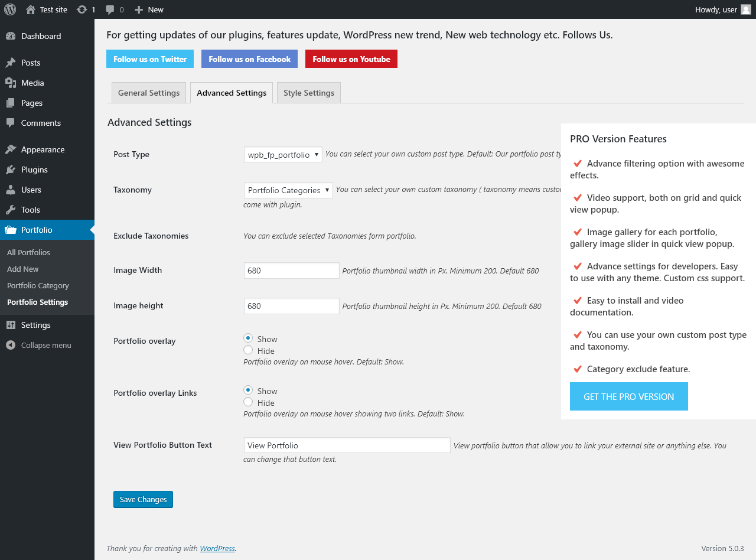Expand the Taxonomy Portfolio Categories dropdown
The height and width of the screenshot is (560, 756).
coord(288,190)
